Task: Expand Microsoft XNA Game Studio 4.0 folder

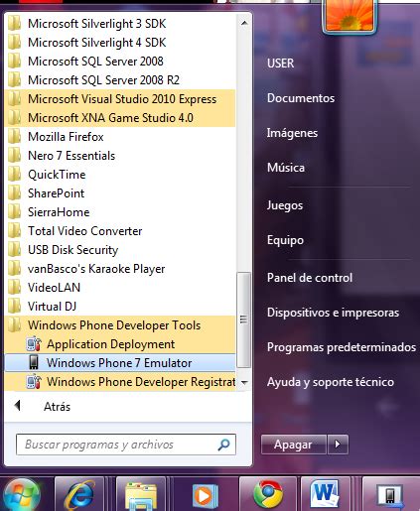Action: pyautogui.click(x=120, y=118)
